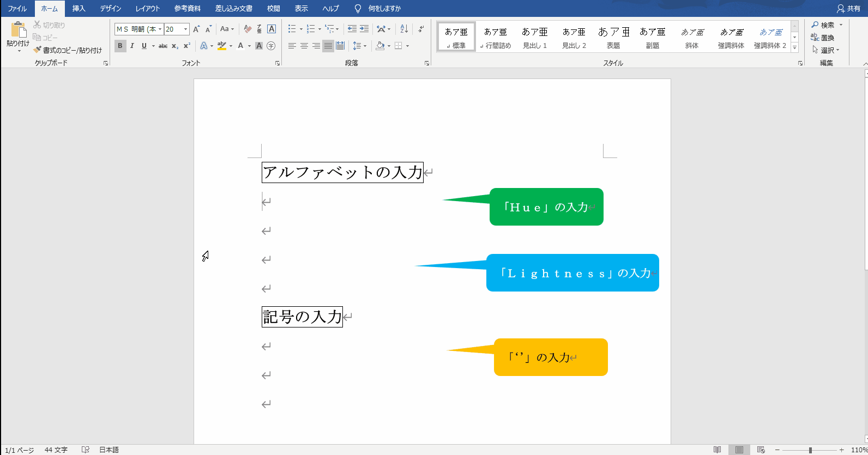The height and width of the screenshot is (455, 868).
Task: Toggle italic formatting
Action: [132, 46]
